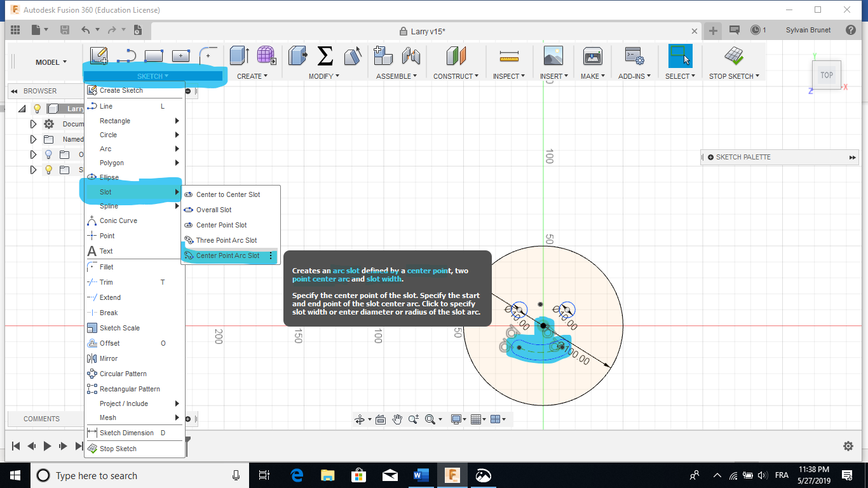Click the Look At icon in navigation bar
This screenshot has height=488, width=868.
coord(381,419)
